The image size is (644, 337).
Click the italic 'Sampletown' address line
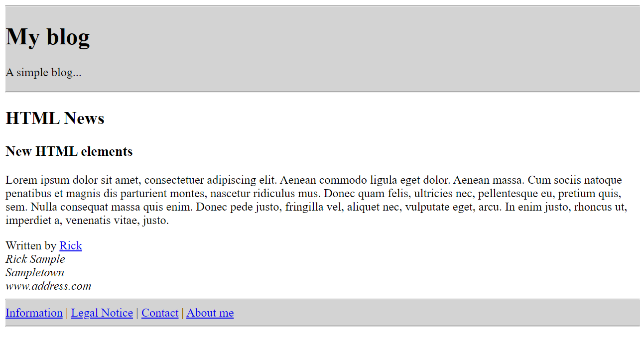coord(35,273)
